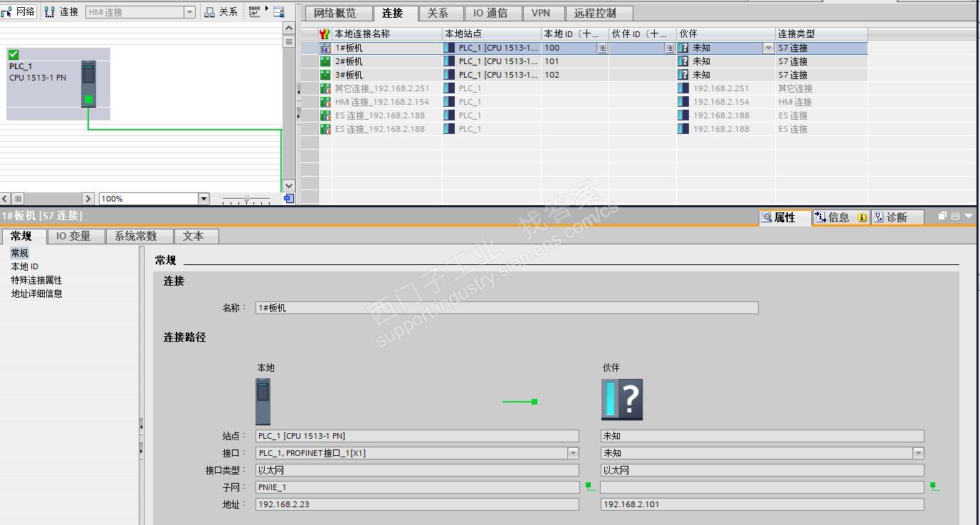Select 地址详细信息 in the properties navigation
Image resolution: width=980 pixels, height=525 pixels.
[36, 293]
